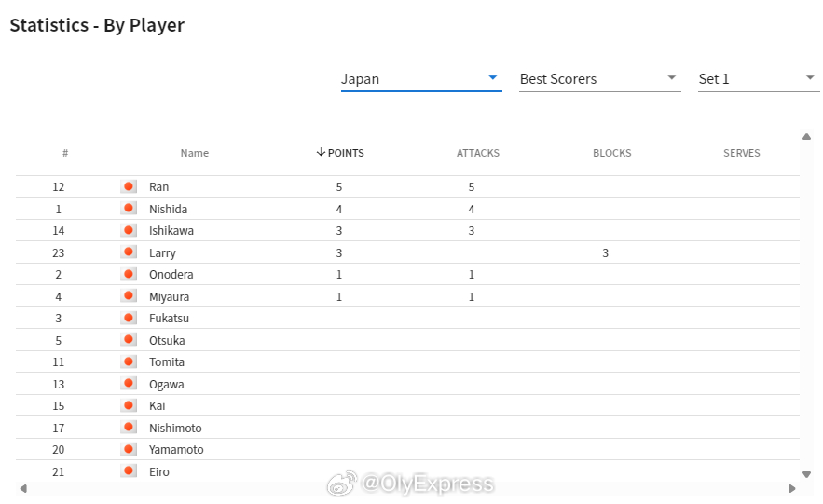Sort by the POINTS column header
The height and width of the screenshot is (504, 823).
340,153
